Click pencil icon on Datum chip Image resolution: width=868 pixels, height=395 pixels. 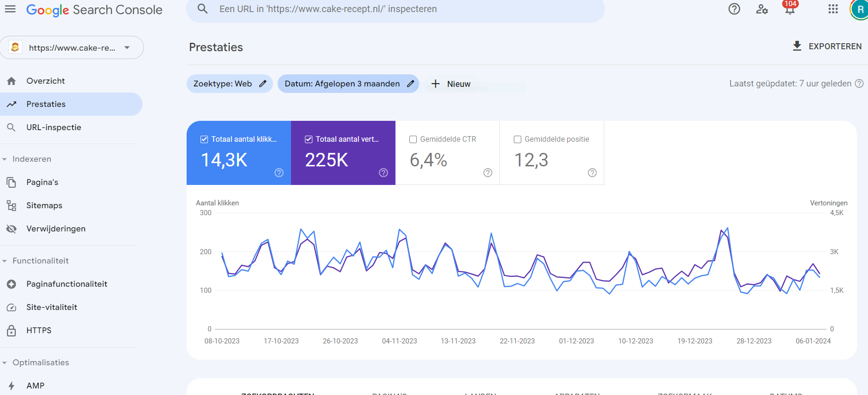[x=410, y=84]
